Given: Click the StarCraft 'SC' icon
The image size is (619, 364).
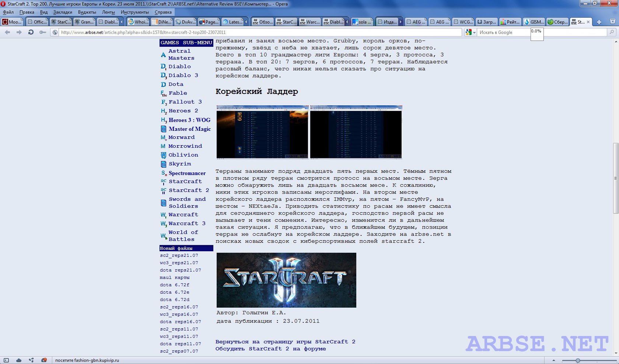Looking at the screenshot, I should click(164, 182).
